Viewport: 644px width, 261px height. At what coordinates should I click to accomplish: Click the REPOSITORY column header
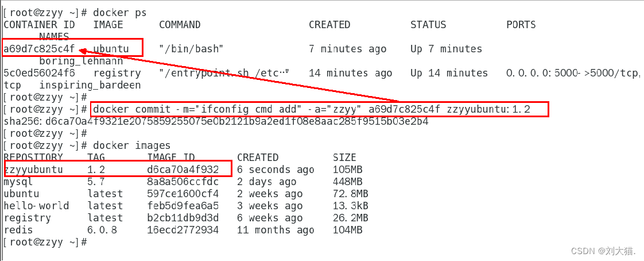(33, 158)
